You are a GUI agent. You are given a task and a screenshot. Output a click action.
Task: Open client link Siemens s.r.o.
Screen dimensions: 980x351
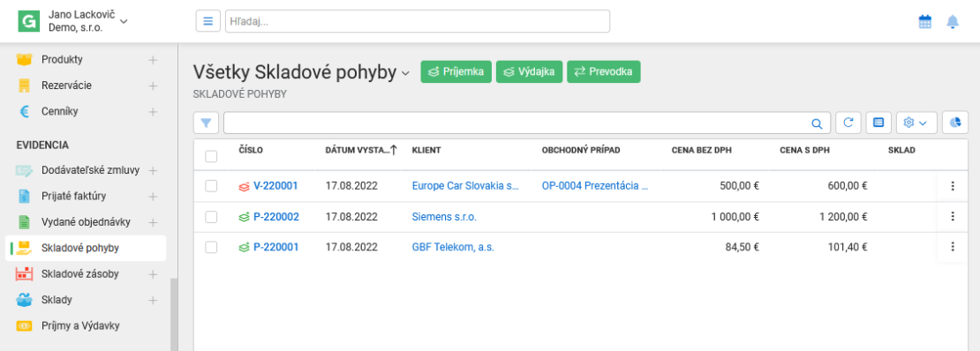[x=444, y=217]
